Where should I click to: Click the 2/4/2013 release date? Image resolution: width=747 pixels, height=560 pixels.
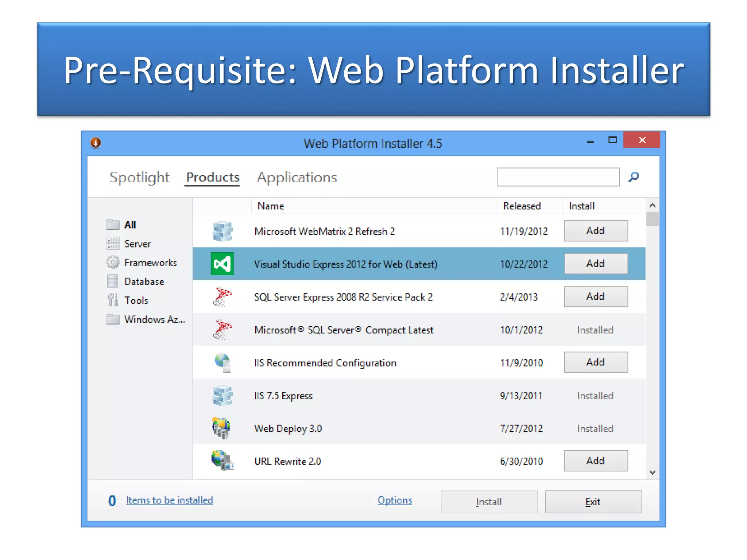(519, 297)
